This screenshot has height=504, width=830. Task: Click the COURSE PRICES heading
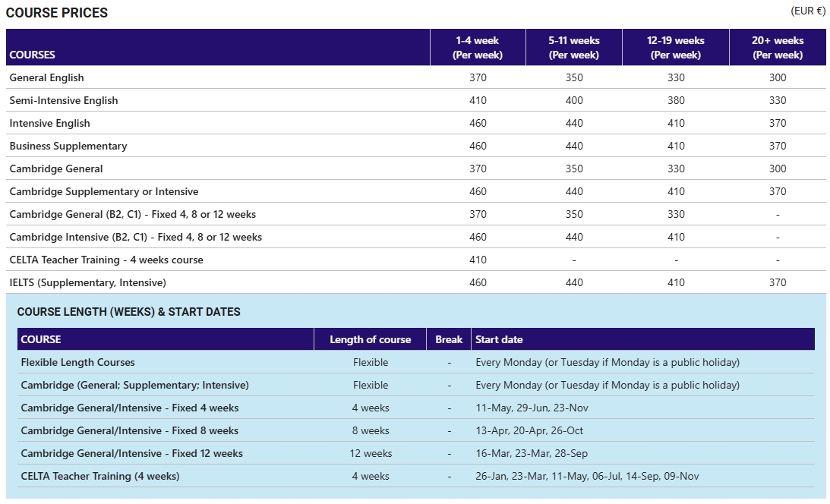pyautogui.click(x=57, y=13)
